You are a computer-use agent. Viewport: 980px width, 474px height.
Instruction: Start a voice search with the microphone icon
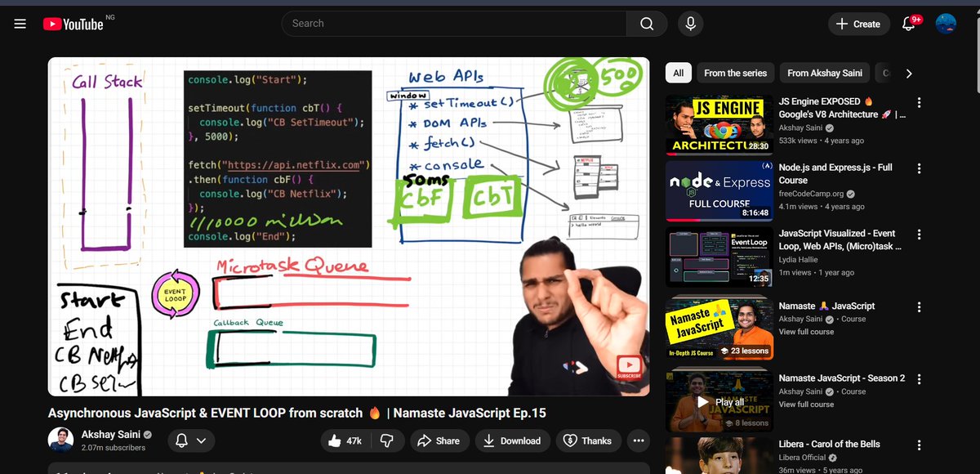tap(690, 23)
